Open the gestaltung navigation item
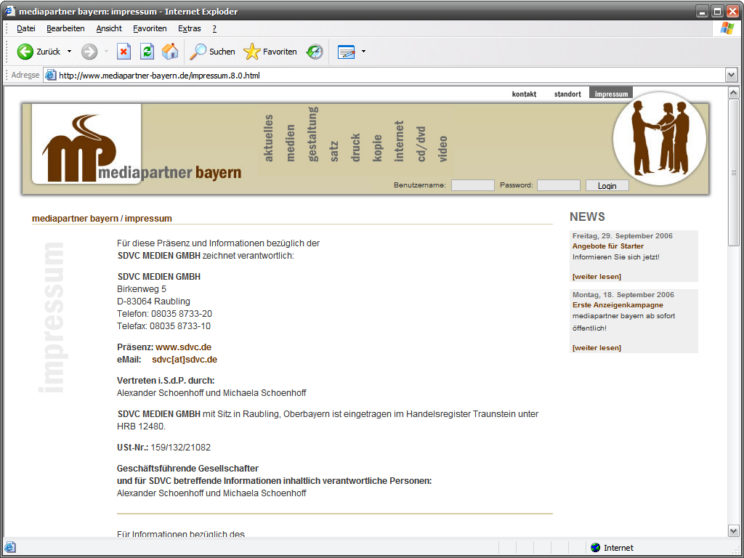This screenshot has width=744, height=558. click(312, 134)
